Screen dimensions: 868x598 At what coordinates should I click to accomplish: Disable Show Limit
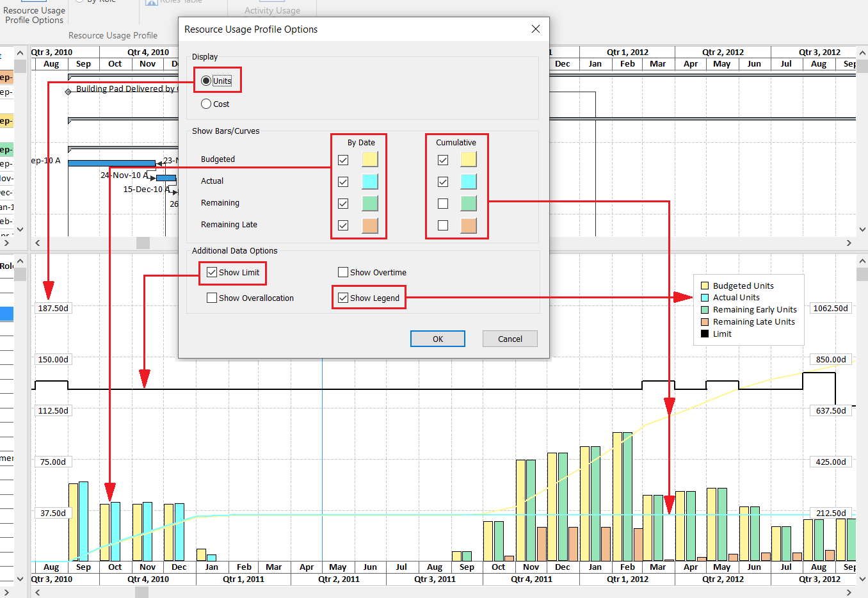(x=211, y=272)
